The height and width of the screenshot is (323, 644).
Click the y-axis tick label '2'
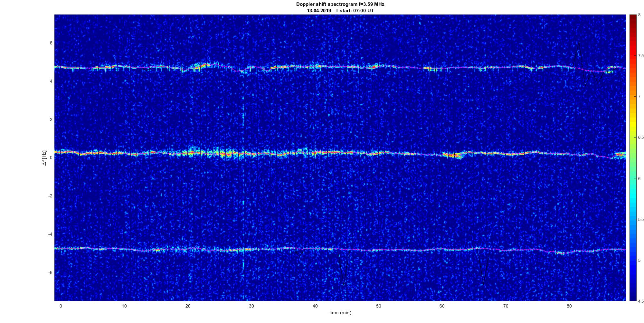(x=51, y=119)
